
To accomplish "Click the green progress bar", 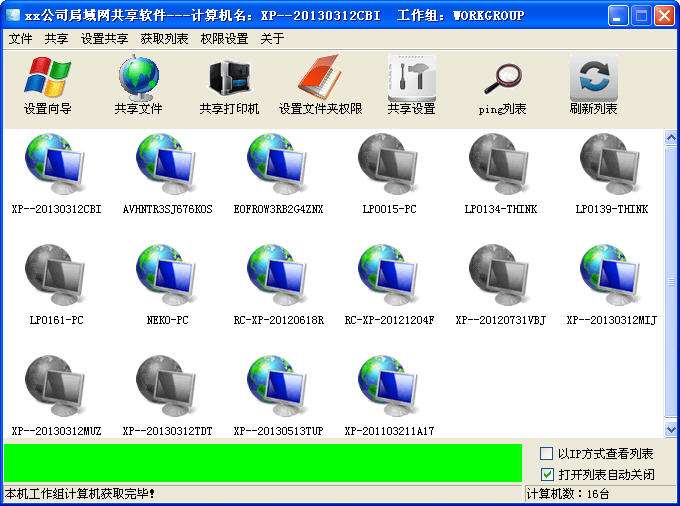I will coord(263,463).
